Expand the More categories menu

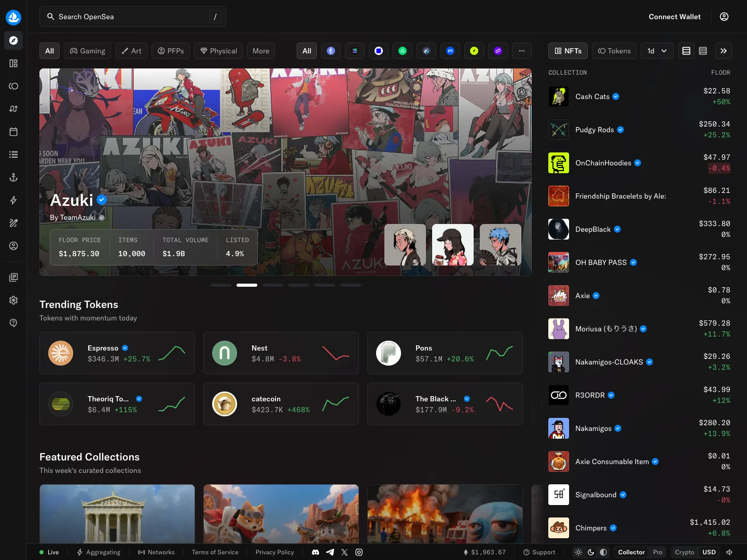[x=261, y=51]
